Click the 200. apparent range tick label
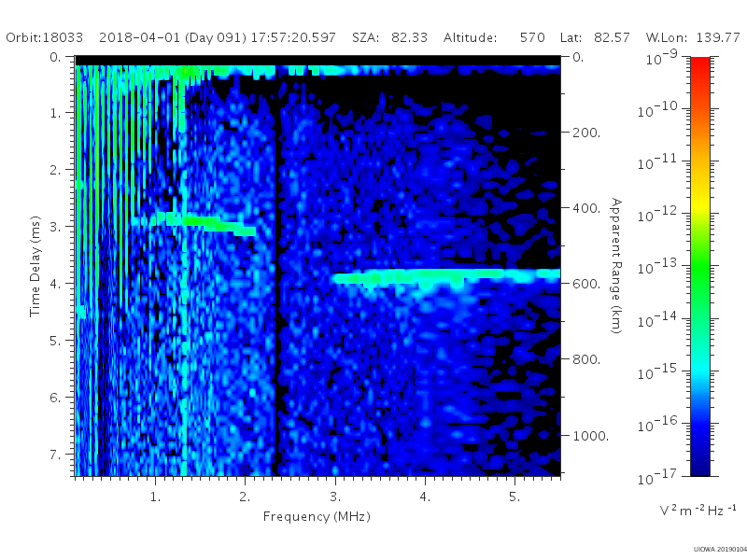The width and height of the screenshot is (747, 560). click(586, 133)
